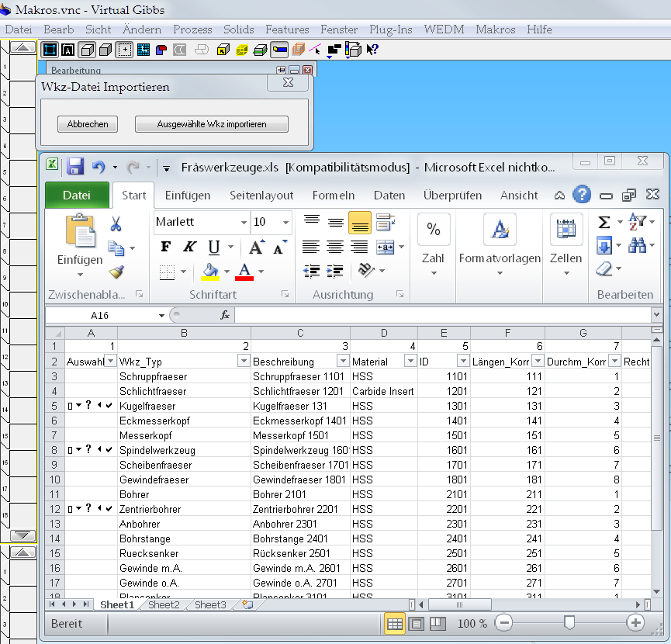671x644 pixels.
Task: Click the binoculars find and select icon
Action: (x=637, y=246)
